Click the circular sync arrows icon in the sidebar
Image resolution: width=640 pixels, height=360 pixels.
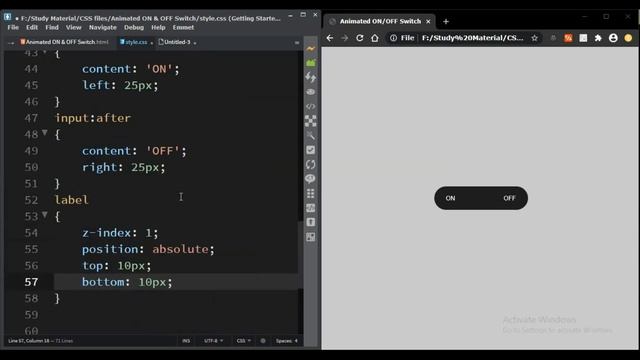click(311, 164)
